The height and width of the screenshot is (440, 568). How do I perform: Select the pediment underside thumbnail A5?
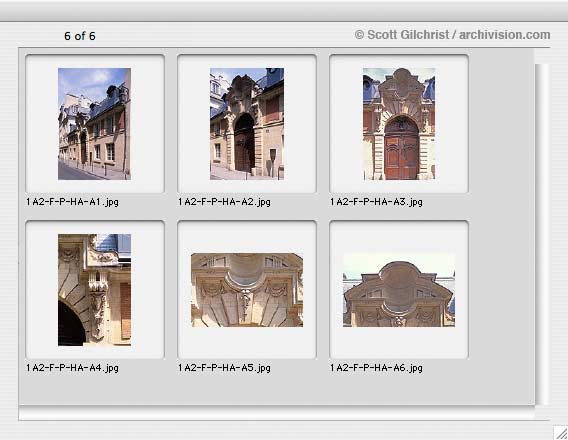pyautogui.click(x=247, y=290)
